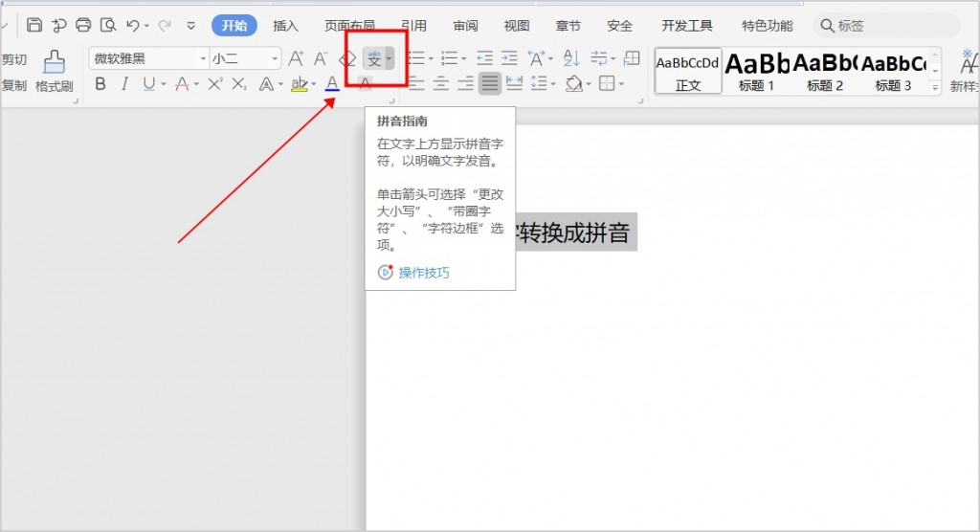Toggle Bold formatting

pyautogui.click(x=100, y=84)
